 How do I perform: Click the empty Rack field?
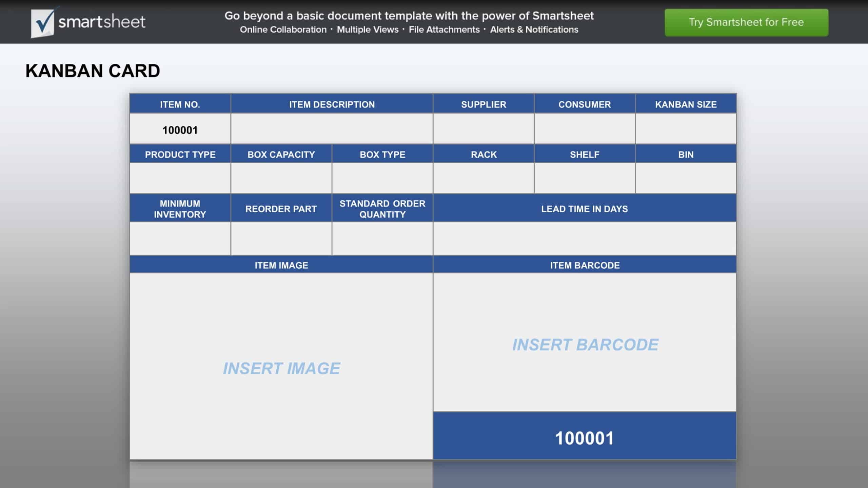point(483,178)
